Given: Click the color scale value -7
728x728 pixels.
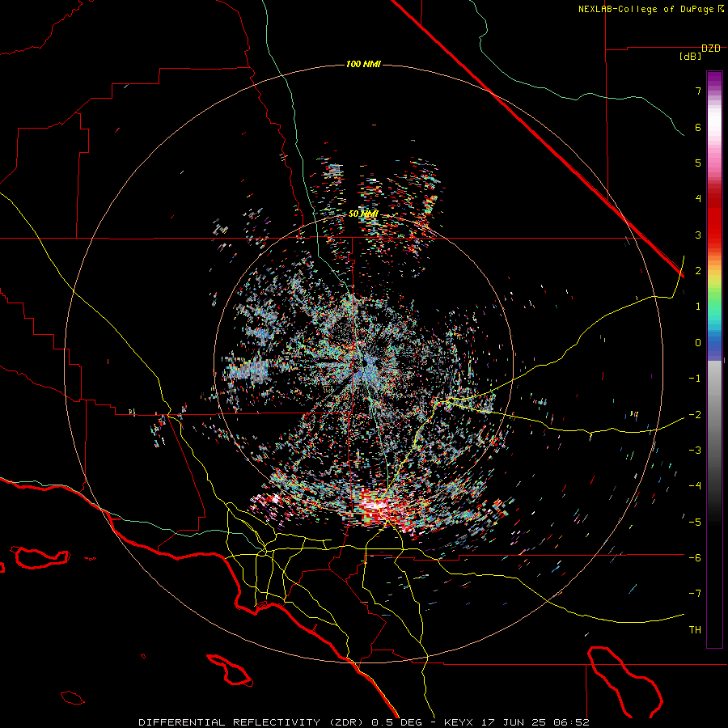Looking at the screenshot, I should click(x=695, y=594).
